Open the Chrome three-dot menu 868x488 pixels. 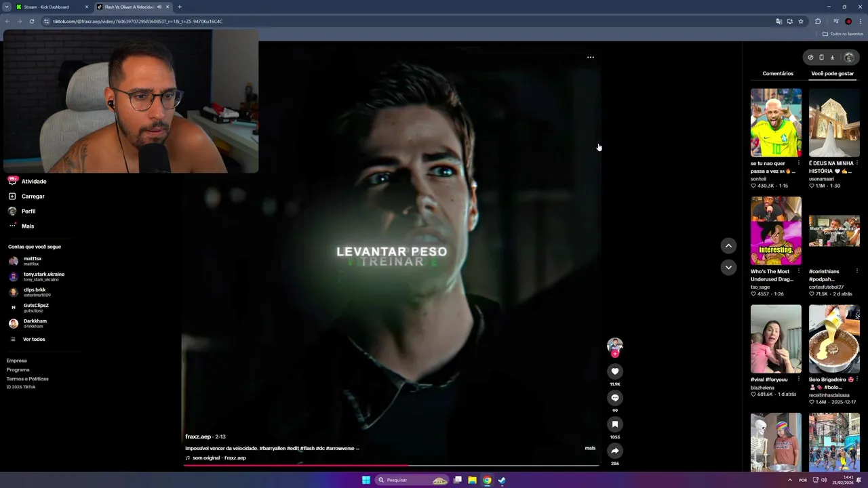point(860,21)
